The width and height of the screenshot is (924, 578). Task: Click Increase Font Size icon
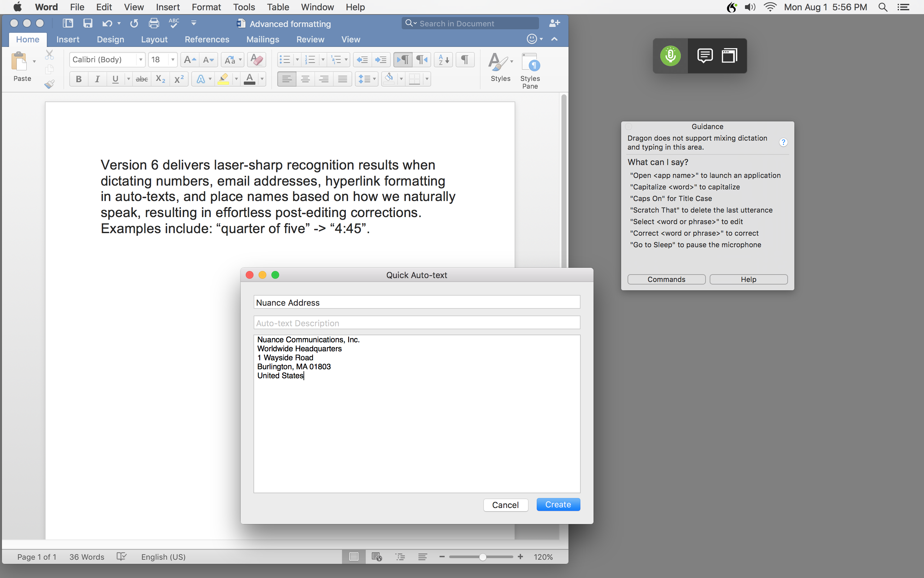190,60
